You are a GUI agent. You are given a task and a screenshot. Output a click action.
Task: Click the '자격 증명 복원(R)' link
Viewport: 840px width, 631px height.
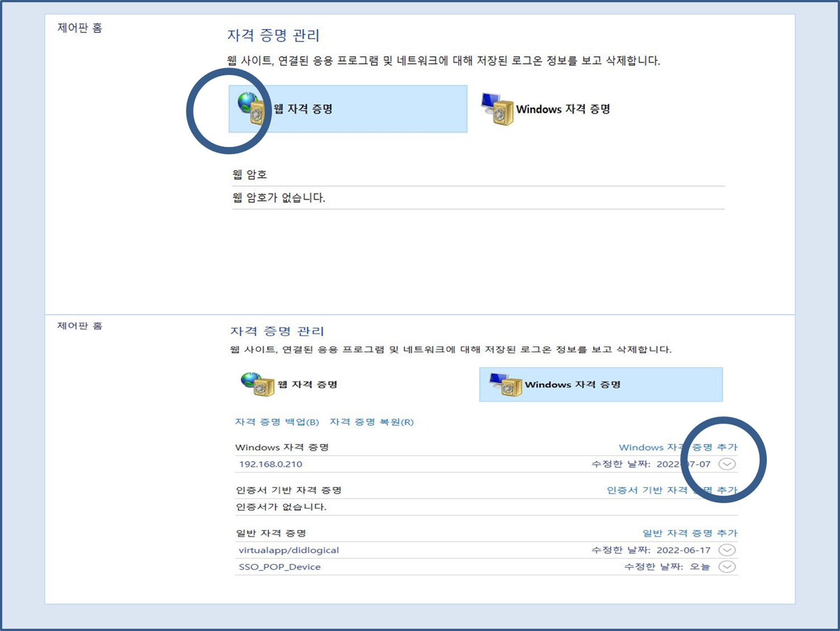click(x=371, y=422)
